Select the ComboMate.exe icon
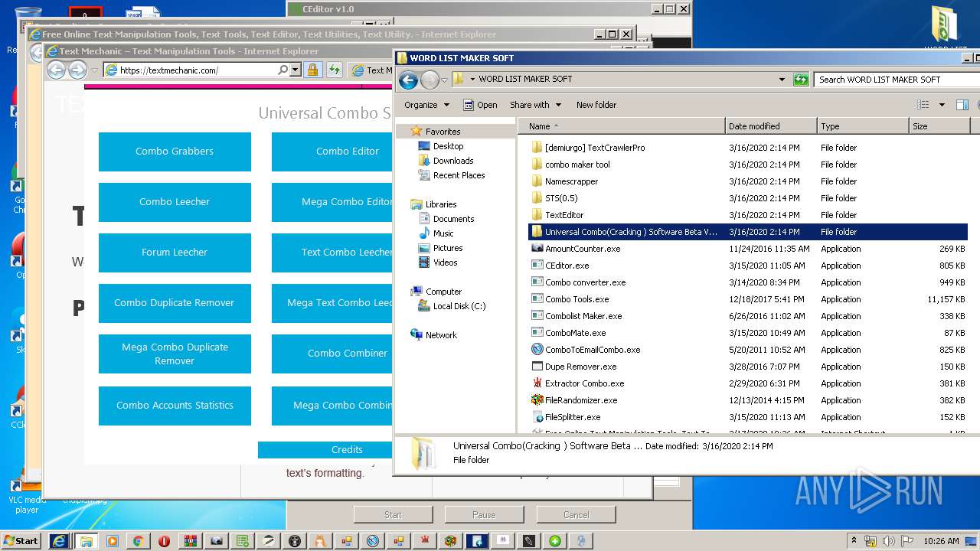 point(537,333)
